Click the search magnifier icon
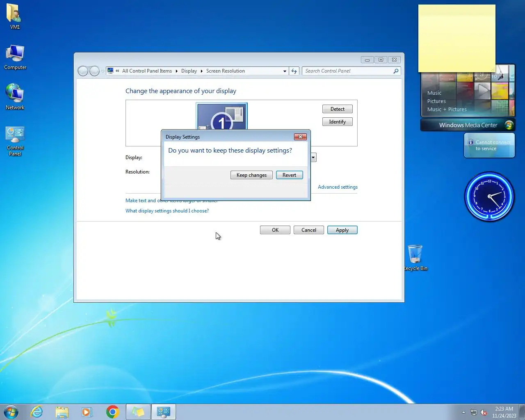The height and width of the screenshot is (420, 525). point(396,71)
